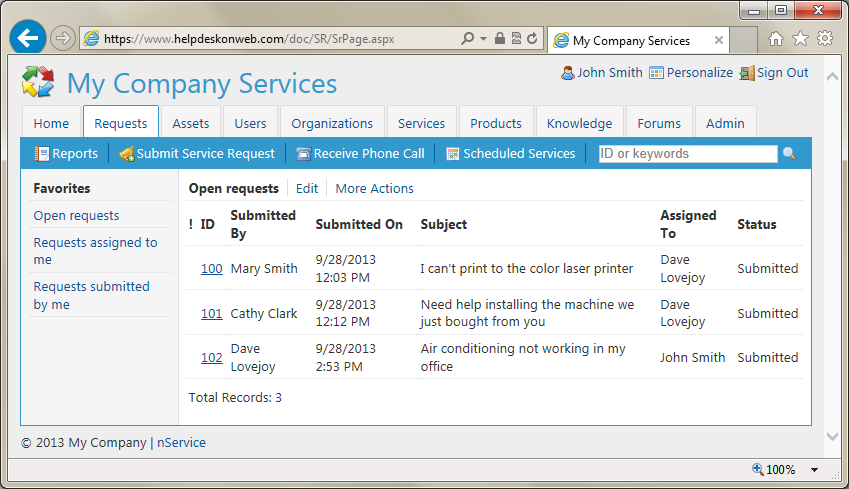Open Requests assigned to me link

[x=95, y=251]
